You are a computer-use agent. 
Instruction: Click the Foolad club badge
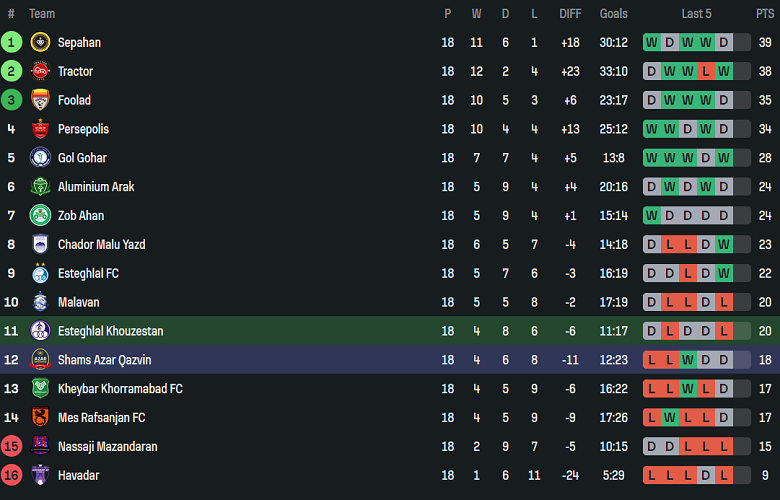pos(40,100)
